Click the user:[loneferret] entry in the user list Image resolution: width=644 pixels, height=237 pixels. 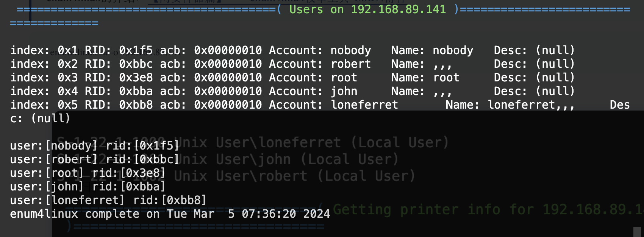pyautogui.click(x=67, y=200)
